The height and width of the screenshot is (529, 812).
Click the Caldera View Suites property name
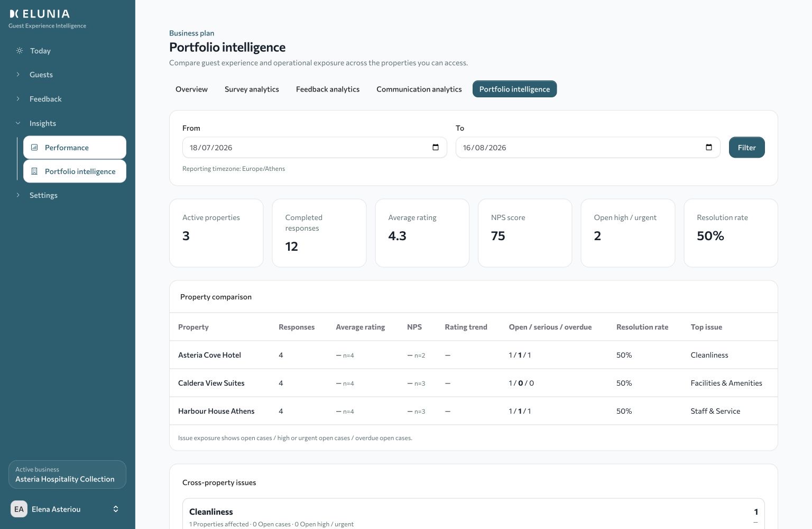pos(211,383)
